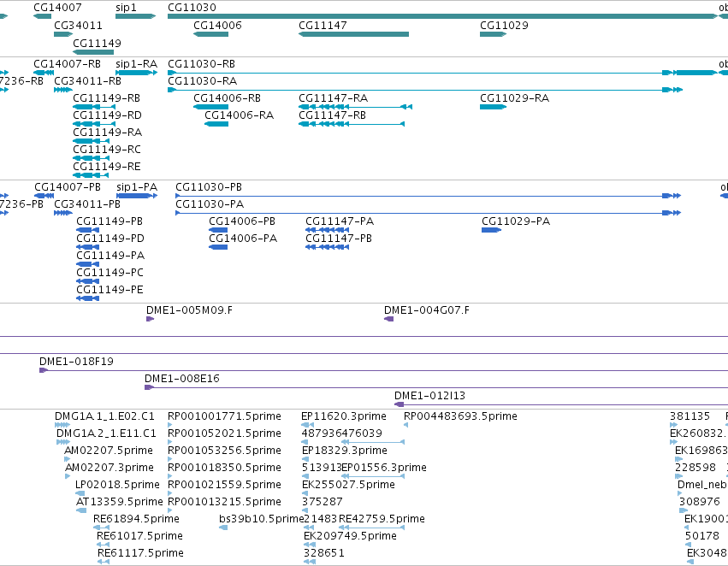728x566 pixels.
Task: Select EST EP11620.3prime
Action: [308, 424]
